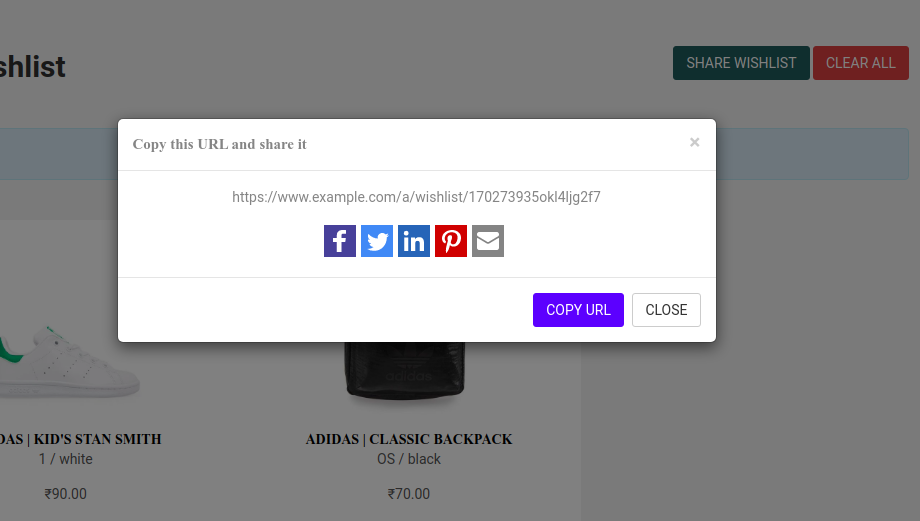Click the COPY URL button
Image resolution: width=920 pixels, height=521 pixels.
[x=578, y=310]
